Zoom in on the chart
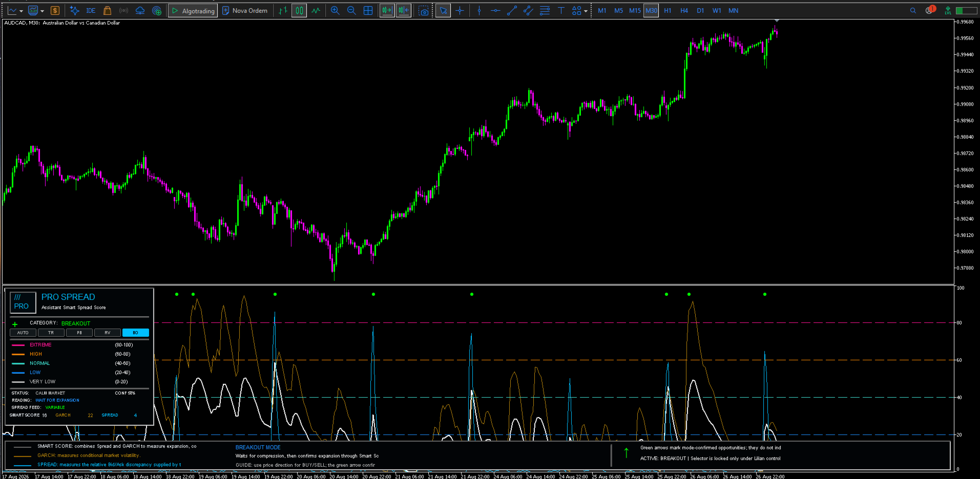 [335, 11]
